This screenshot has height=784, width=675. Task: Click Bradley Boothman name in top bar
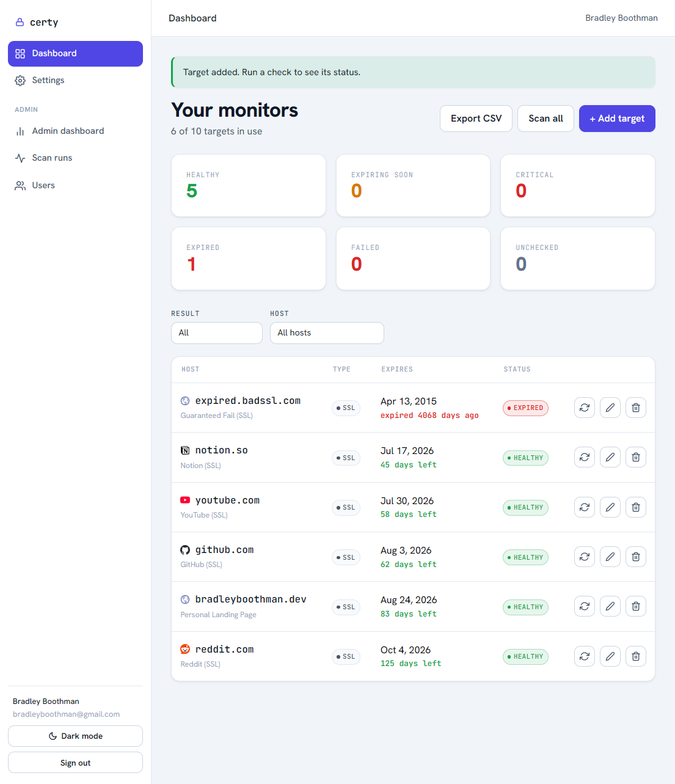pos(621,18)
